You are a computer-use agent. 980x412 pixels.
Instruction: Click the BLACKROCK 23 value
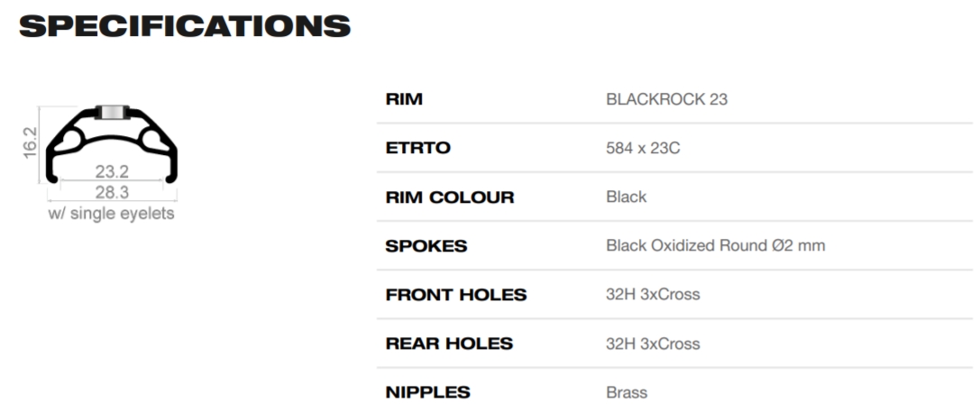coord(666,99)
